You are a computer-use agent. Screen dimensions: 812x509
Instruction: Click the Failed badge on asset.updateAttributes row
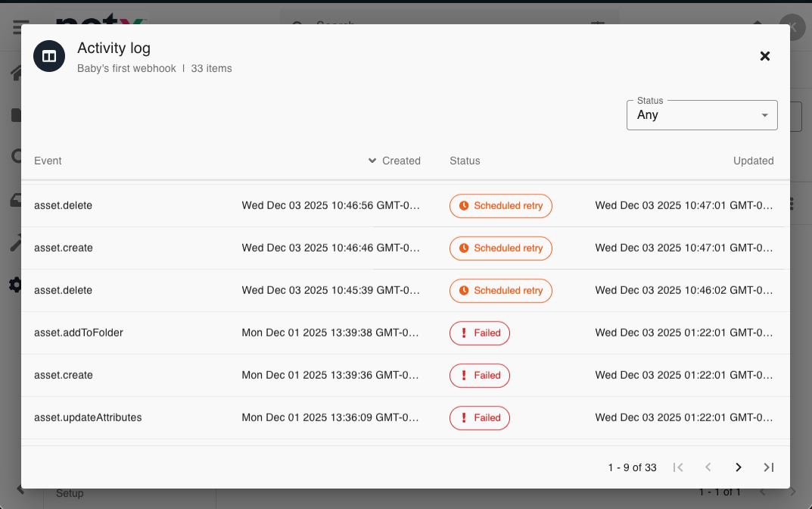tap(479, 418)
